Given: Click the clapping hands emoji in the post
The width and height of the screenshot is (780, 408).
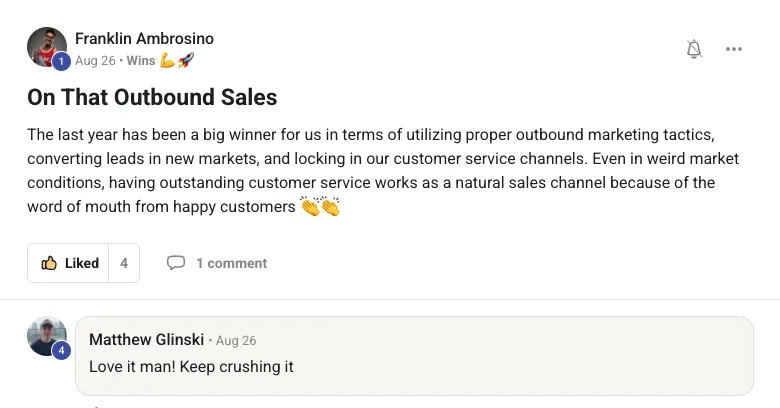Looking at the screenshot, I should [321, 206].
